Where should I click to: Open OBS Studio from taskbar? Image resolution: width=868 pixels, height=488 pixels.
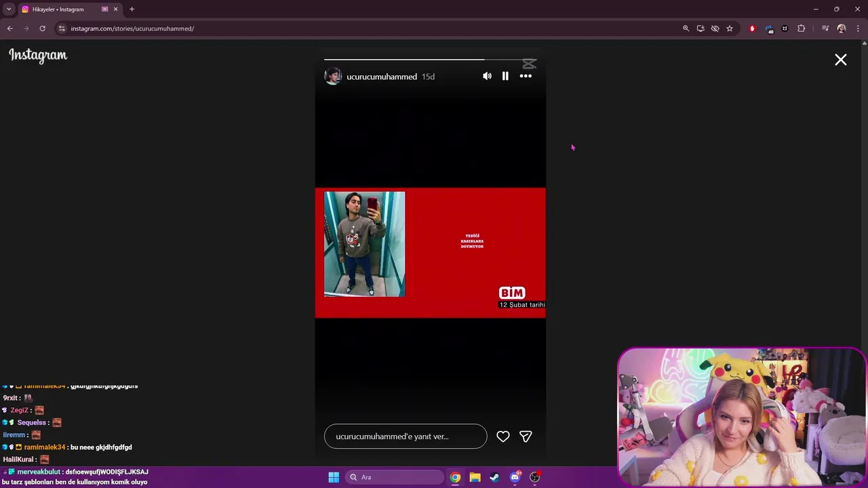point(534,477)
